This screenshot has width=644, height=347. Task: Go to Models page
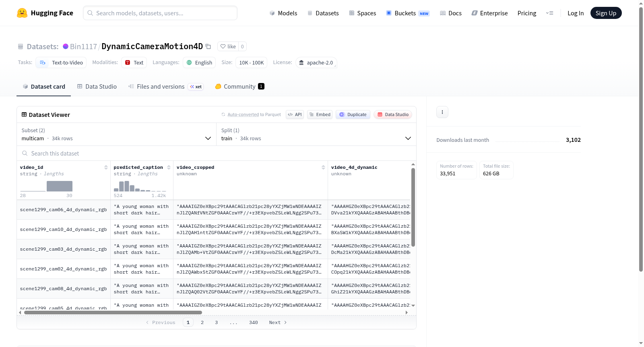(283, 13)
